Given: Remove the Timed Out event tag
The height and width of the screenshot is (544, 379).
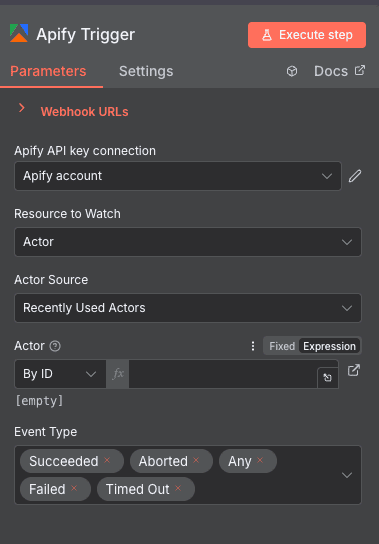Looking at the screenshot, I should (x=178, y=488).
